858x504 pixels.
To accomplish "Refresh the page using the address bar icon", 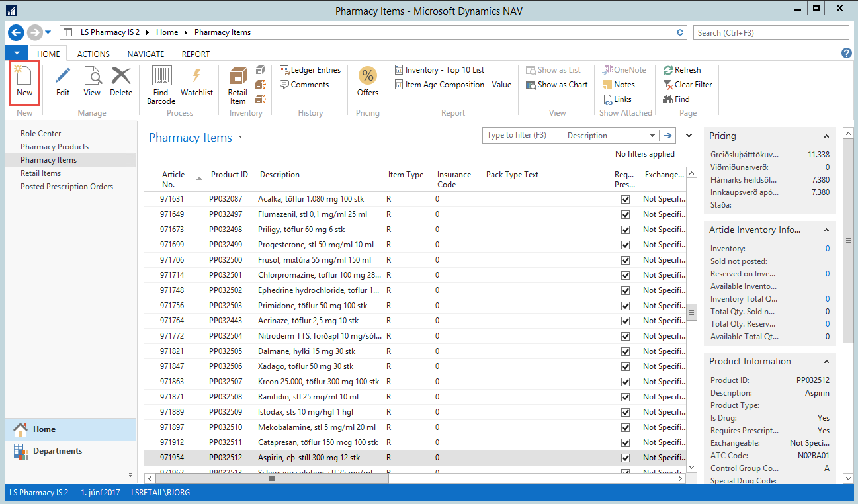I will [680, 32].
